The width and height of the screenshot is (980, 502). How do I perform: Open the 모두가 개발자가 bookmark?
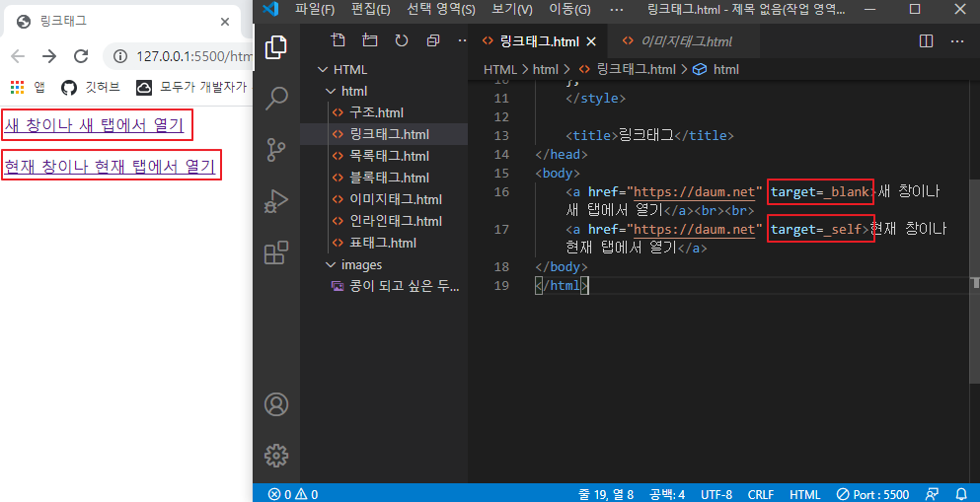click(192, 88)
